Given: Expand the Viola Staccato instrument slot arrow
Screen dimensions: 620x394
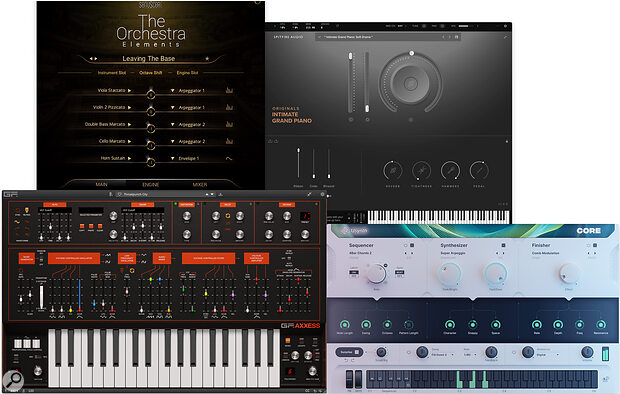Looking at the screenshot, I should tap(129, 91).
